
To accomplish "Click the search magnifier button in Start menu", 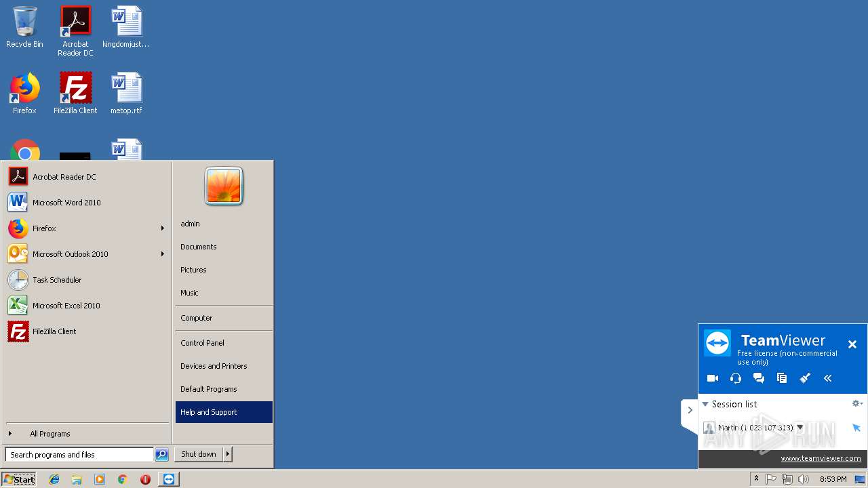I will pos(161,455).
